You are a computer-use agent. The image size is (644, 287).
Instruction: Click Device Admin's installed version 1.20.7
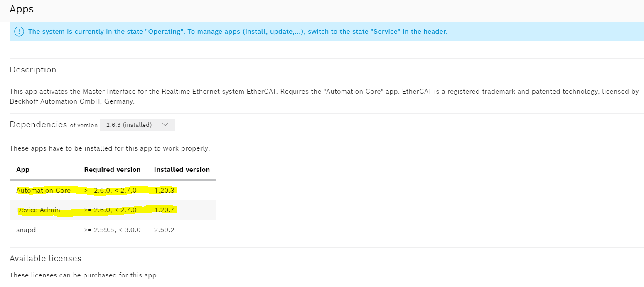point(165,210)
